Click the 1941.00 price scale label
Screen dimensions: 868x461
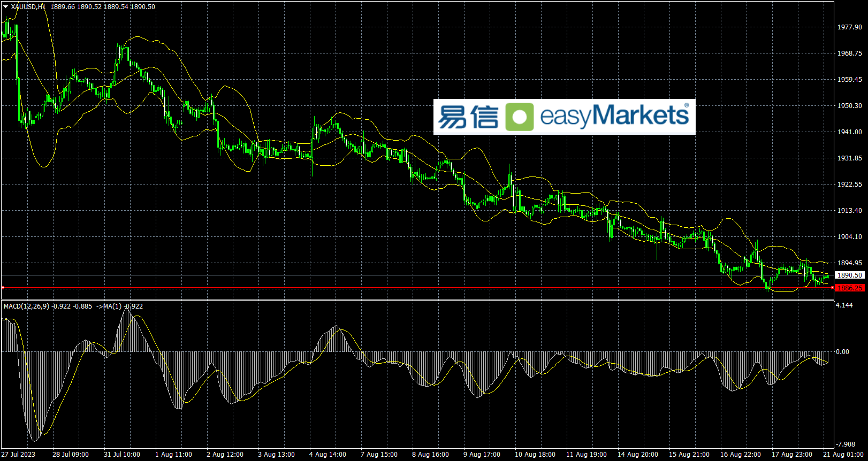pyautogui.click(x=849, y=132)
